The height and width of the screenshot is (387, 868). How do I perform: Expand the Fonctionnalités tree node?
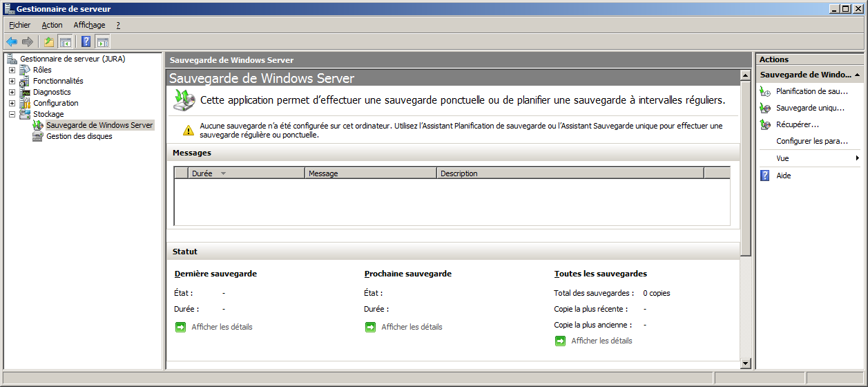click(x=12, y=81)
